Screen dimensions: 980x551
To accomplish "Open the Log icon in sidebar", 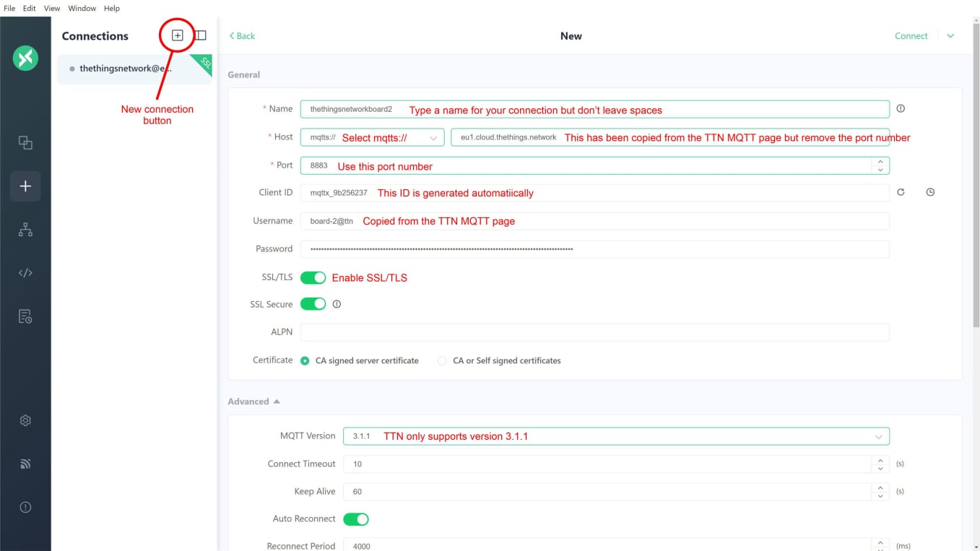I will coord(25,316).
